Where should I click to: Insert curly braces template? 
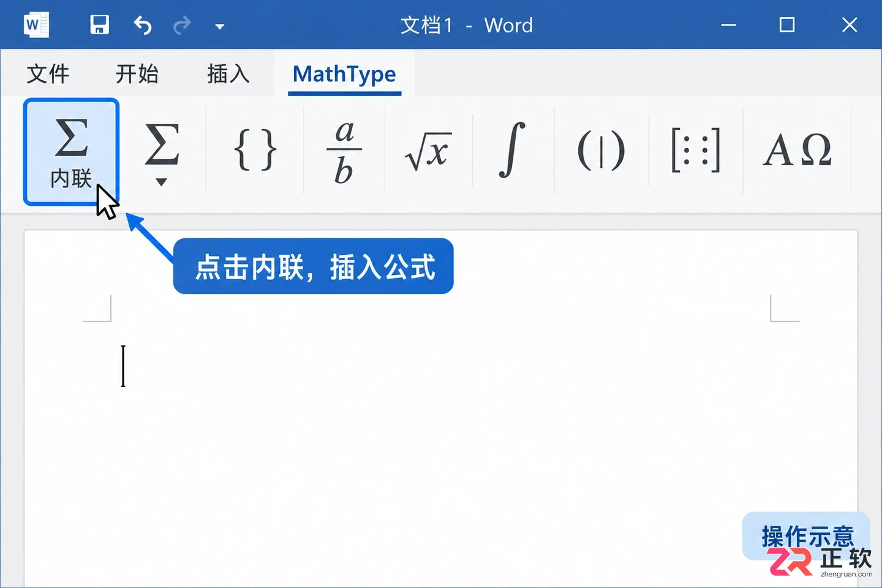(x=255, y=150)
